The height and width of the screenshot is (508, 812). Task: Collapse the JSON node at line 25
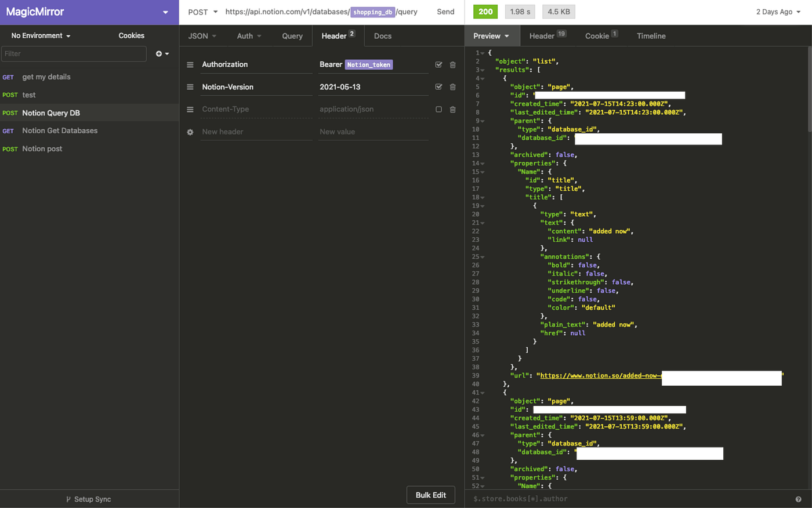482,257
